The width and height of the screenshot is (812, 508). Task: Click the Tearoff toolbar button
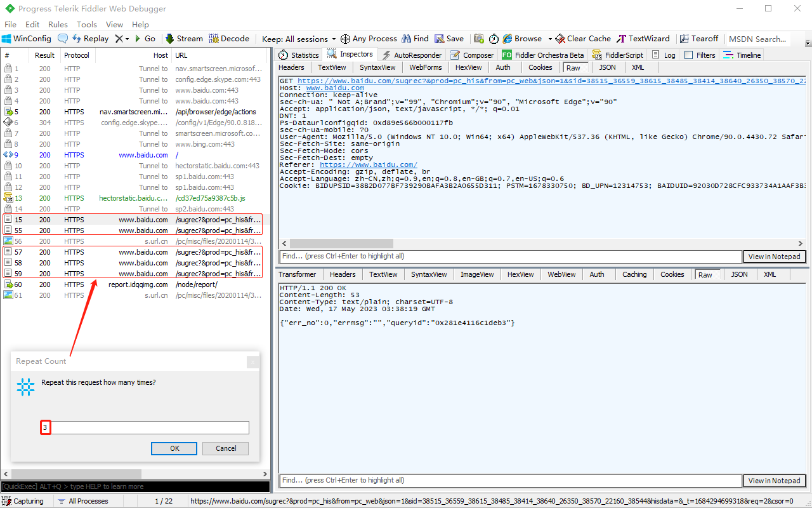699,39
